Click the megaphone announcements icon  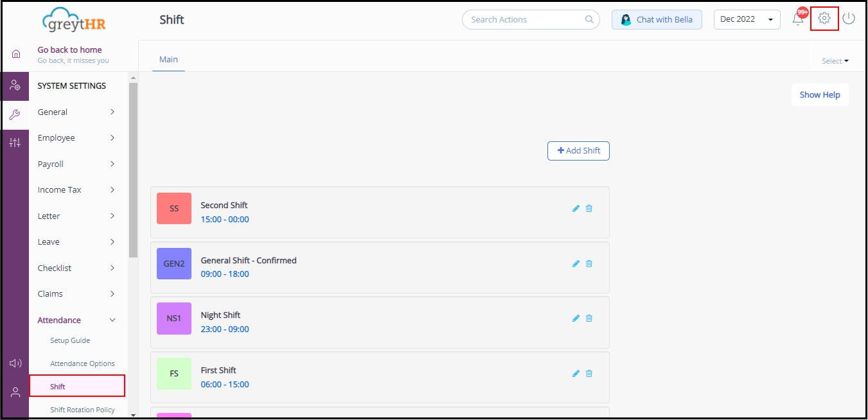(15, 363)
